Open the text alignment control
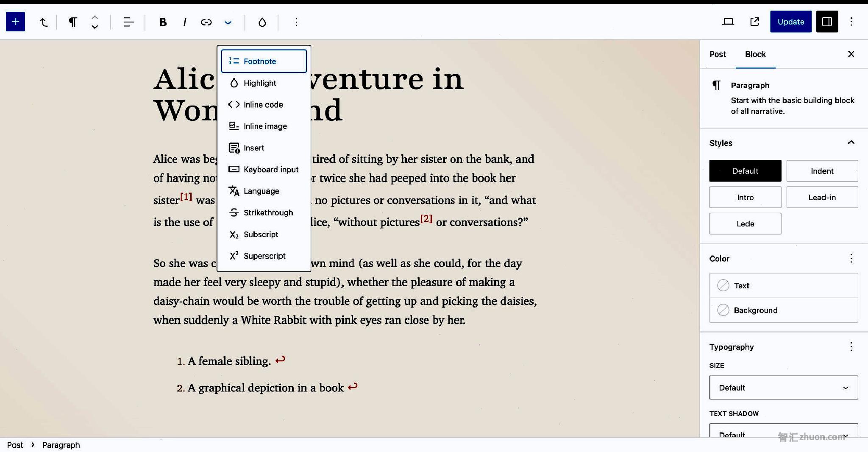The height and width of the screenshot is (452, 868). (128, 22)
